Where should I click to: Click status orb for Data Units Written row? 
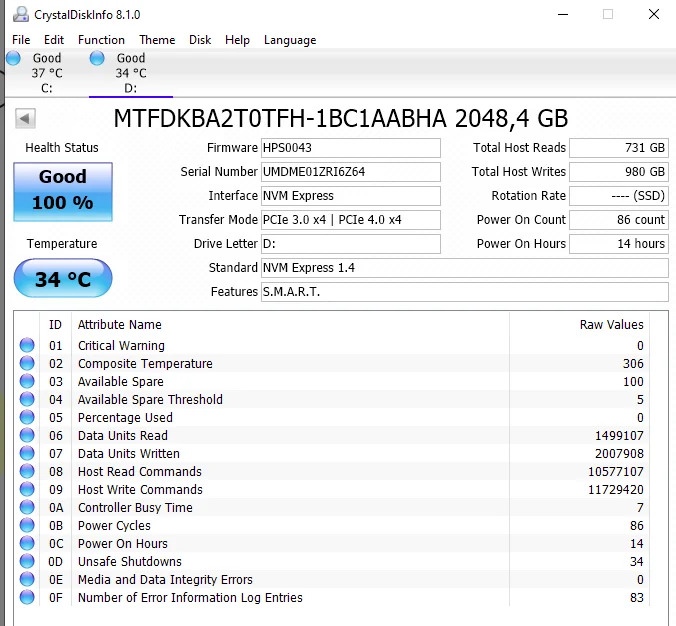27,454
